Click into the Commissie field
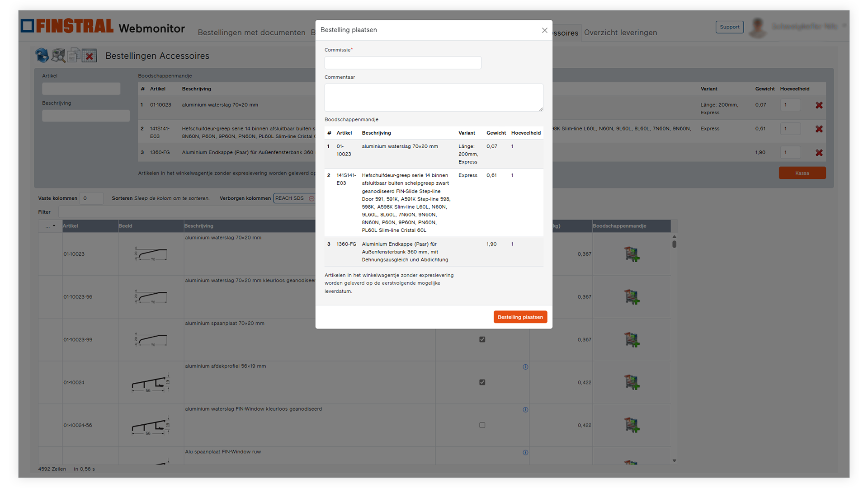 pyautogui.click(x=403, y=63)
